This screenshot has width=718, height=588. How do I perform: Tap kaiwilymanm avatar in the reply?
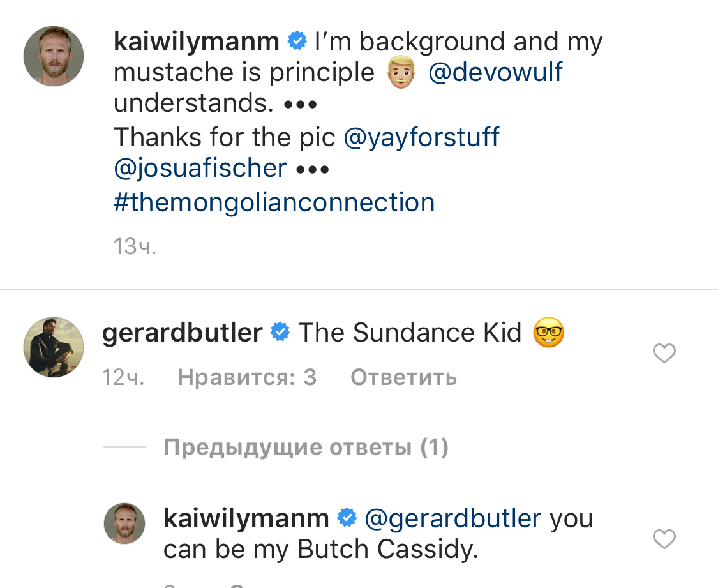coord(124,524)
